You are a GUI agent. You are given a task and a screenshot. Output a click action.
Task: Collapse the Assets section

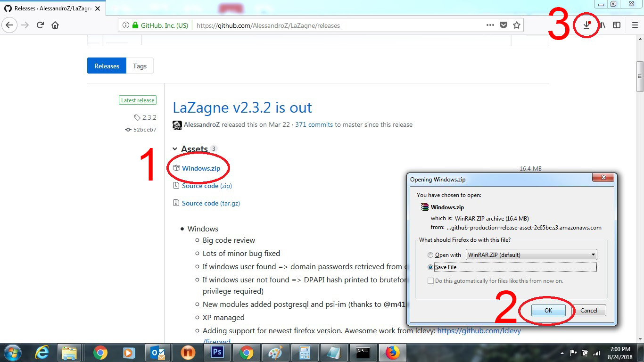tap(175, 149)
